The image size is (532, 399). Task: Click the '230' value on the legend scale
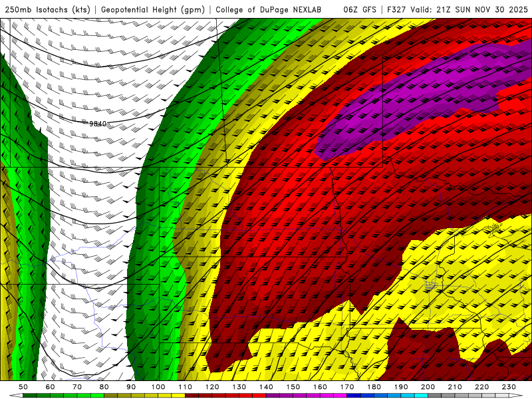pos(509,387)
